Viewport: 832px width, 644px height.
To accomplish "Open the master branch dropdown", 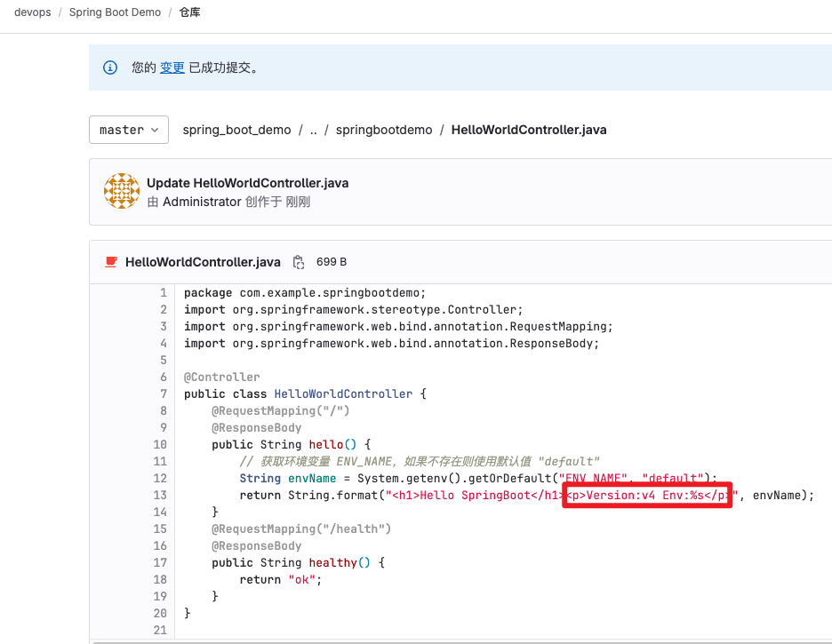I will [x=129, y=130].
